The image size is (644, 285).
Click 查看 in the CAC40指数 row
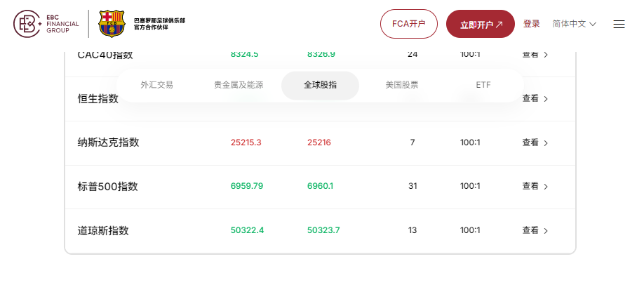pos(535,54)
